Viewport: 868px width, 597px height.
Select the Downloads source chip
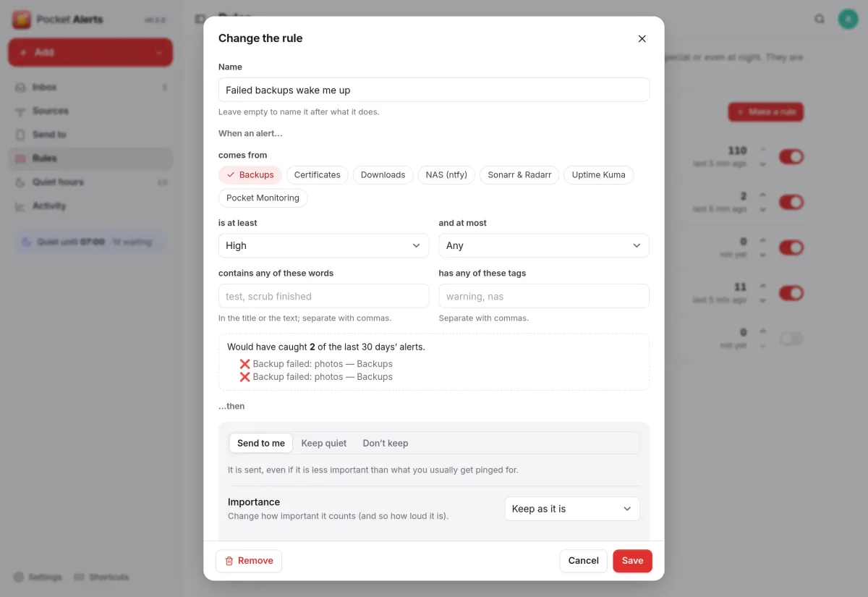click(383, 175)
